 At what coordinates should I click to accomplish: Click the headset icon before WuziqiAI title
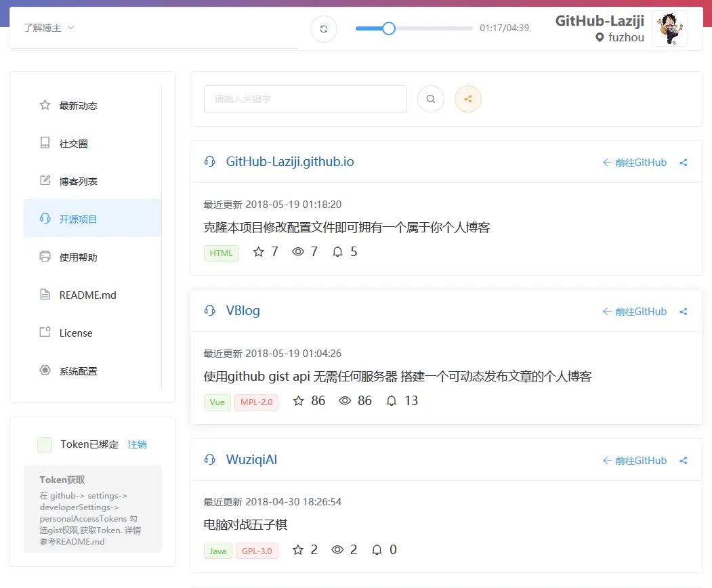point(210,459)
